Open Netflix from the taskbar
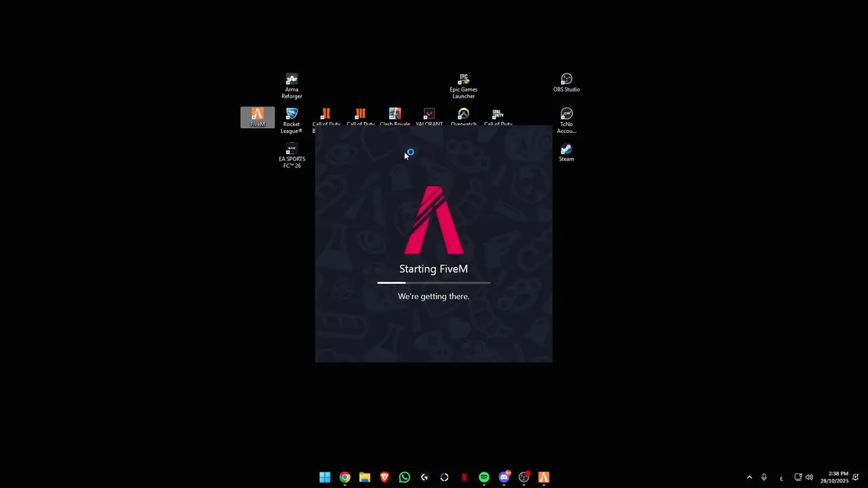This screenshot has width=868, height=488. point(464,477)
